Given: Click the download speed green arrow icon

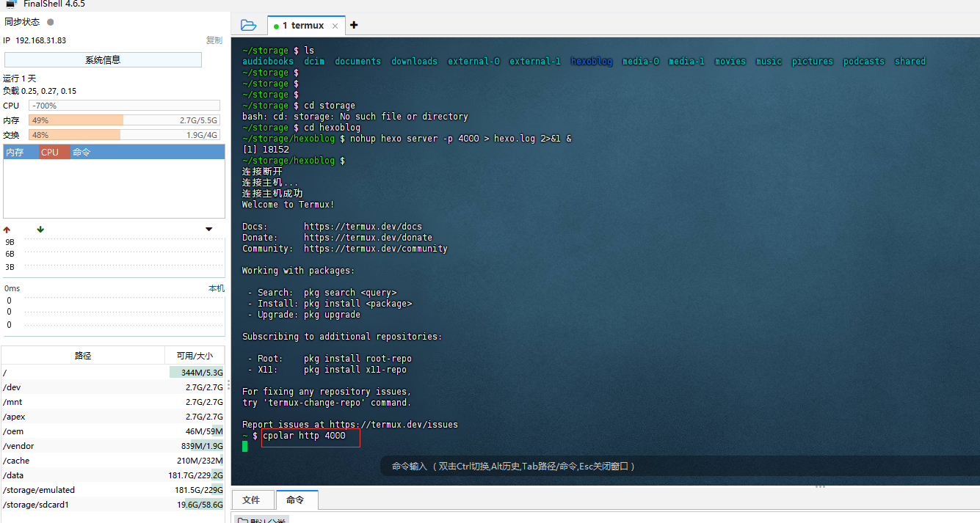Looking at the screenshot, I should point(40,230).
